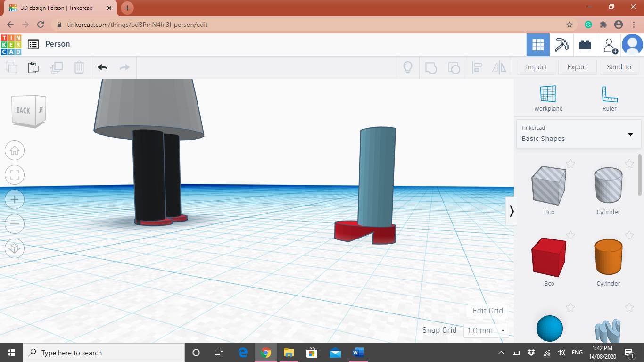Click the gray cone body in viewport
This screenshot has width=644, height=362.
coord(148,108)
